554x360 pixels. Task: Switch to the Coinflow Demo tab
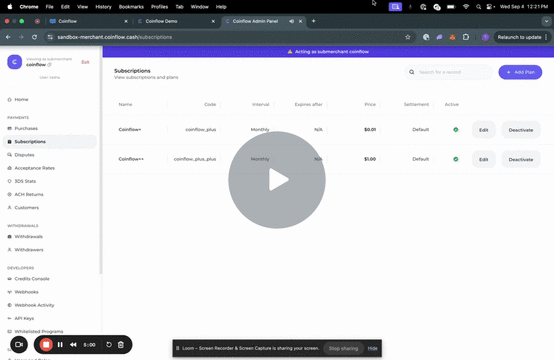(176, 21)
